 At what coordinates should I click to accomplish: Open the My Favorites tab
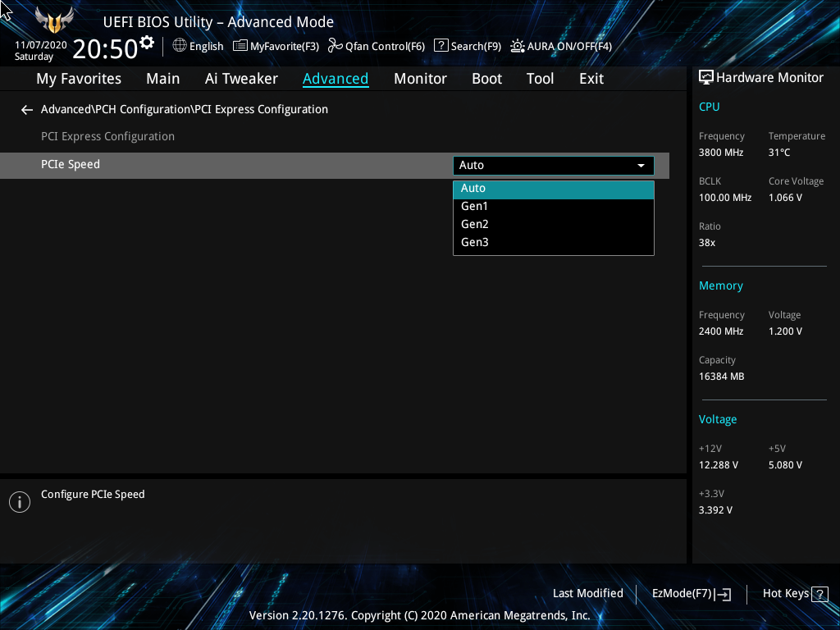pyautogui.click(x=79, y=79)
